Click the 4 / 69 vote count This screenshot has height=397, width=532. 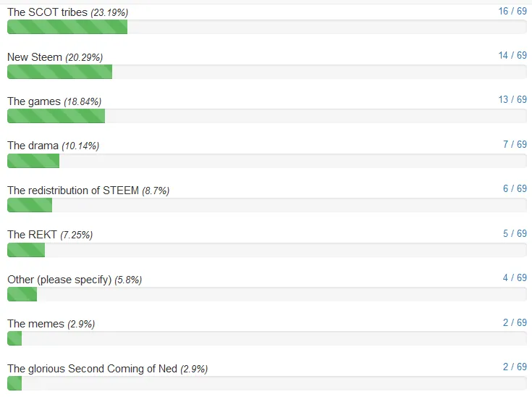coord(515,277)
